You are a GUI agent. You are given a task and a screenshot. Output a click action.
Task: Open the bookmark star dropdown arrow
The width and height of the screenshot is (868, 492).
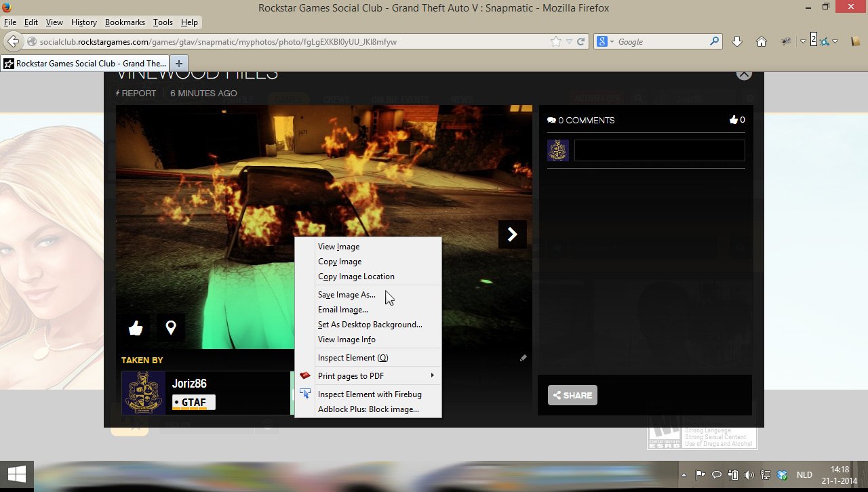[x=569, y=42]
